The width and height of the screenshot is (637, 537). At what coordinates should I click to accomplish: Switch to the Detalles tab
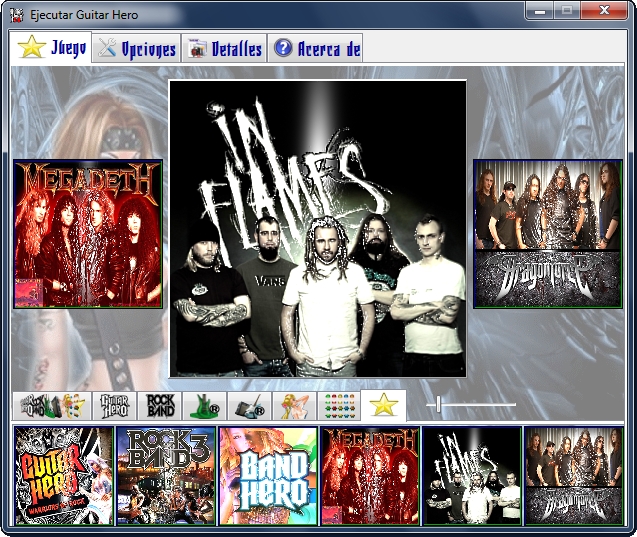(x=225, y=49)
